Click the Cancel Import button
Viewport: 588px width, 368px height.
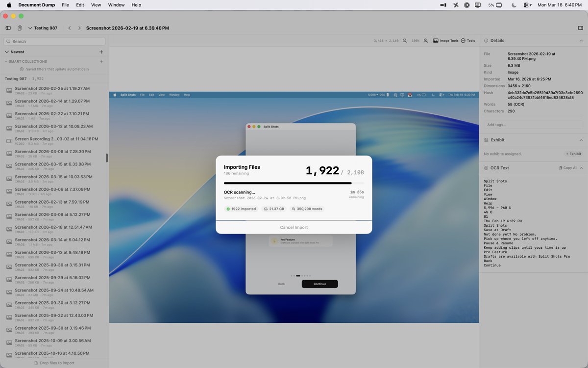tap(294, 227)
